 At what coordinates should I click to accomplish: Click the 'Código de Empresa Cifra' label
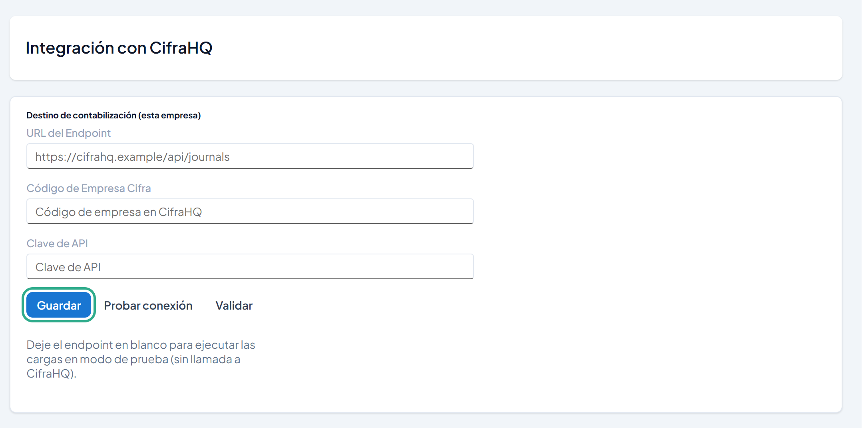[x=89, y=188]
